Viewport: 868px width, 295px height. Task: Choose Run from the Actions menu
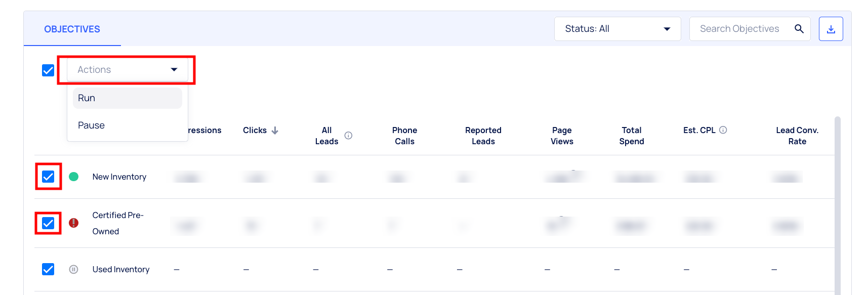(x=128, y=98)
